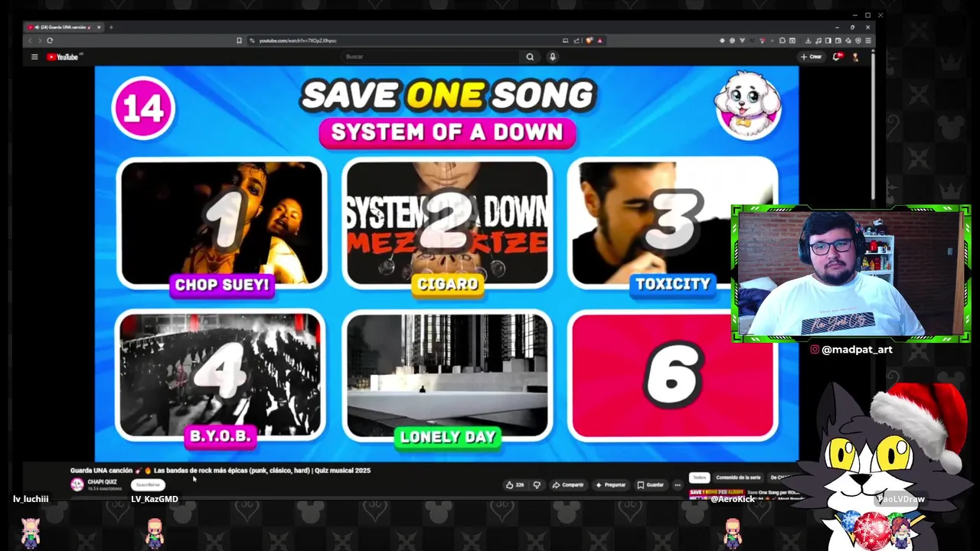Select the Contenido de la serie chip

pyautogui.click(x=738, y=478)
